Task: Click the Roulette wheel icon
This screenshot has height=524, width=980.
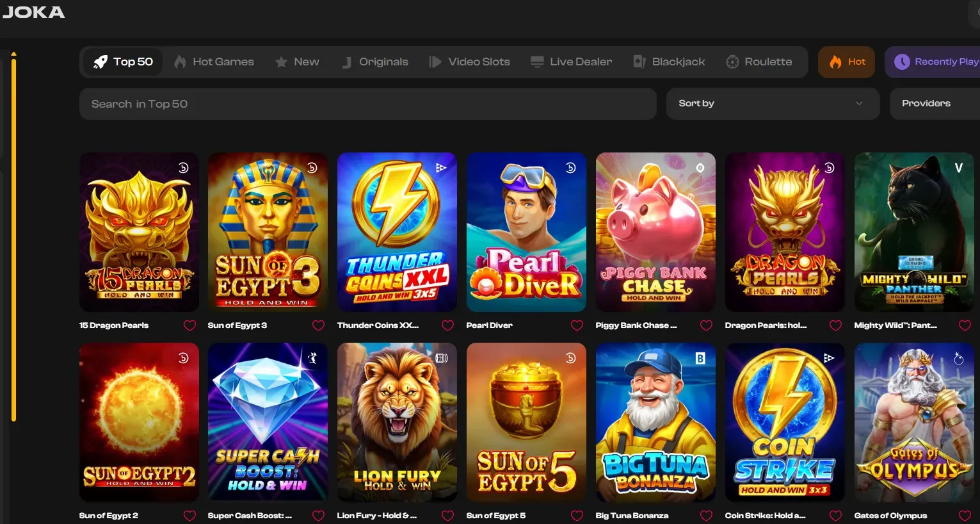Action: point(732,62)
